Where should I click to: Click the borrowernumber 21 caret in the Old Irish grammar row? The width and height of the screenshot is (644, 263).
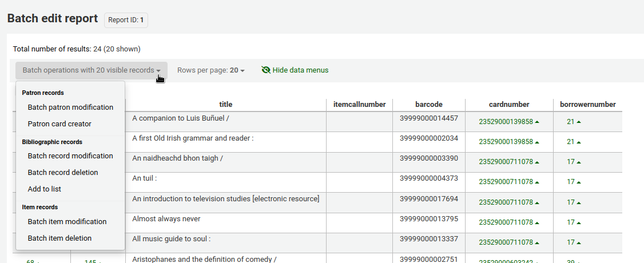click(x=579, y=142)
